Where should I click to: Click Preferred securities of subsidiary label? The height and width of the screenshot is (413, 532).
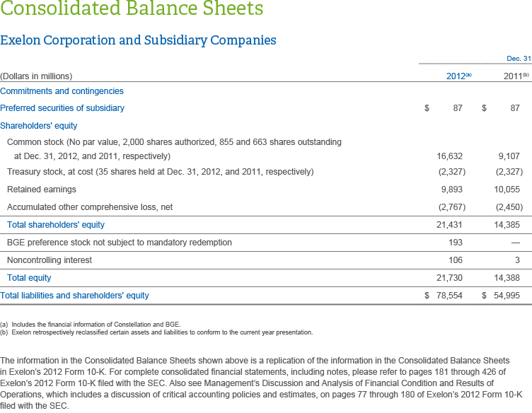click(62, 108)
